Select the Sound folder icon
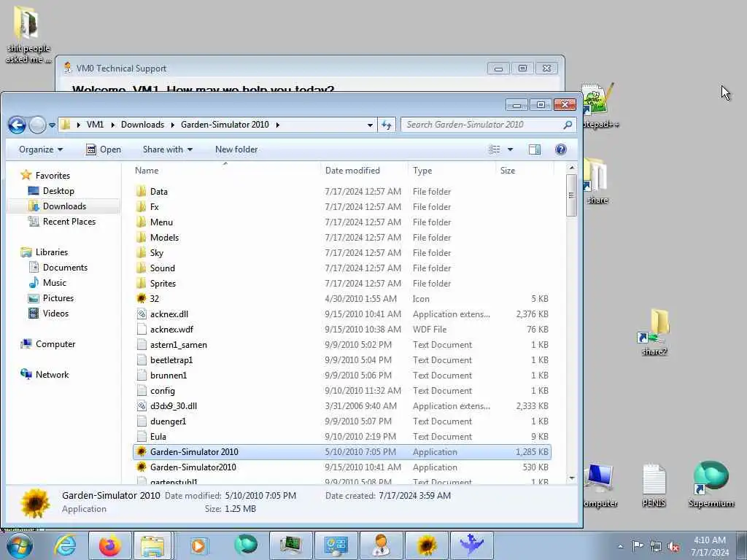This screenshot has height=560, width=747. tap(141, 268)
